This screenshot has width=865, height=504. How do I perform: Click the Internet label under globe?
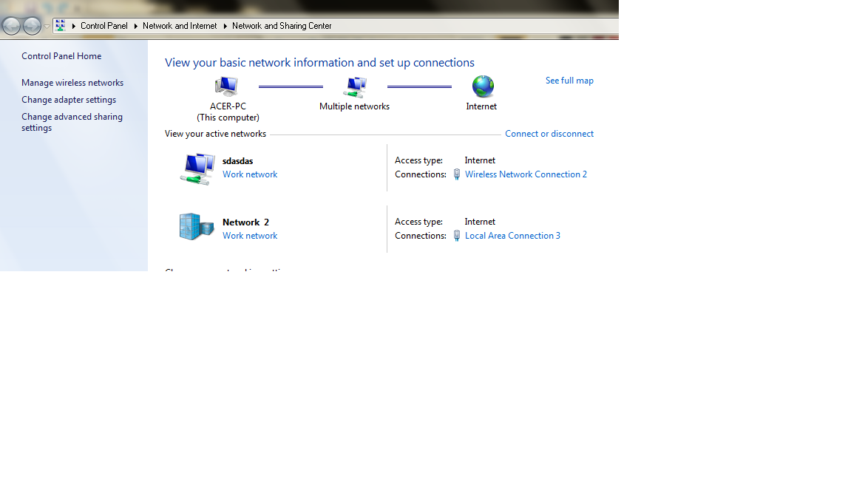[481, 106]
